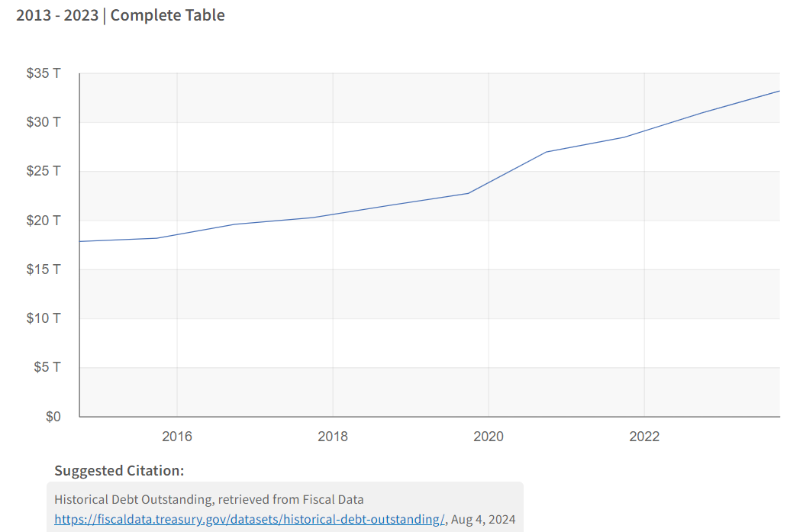Click the 2016 x-axis year label
This screenshot has height=532, width=787.
[x=177, y=437]
